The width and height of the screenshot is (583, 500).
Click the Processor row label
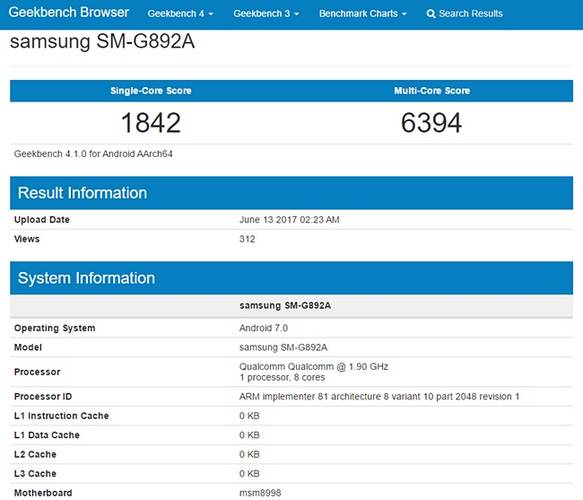pos(37,372)
